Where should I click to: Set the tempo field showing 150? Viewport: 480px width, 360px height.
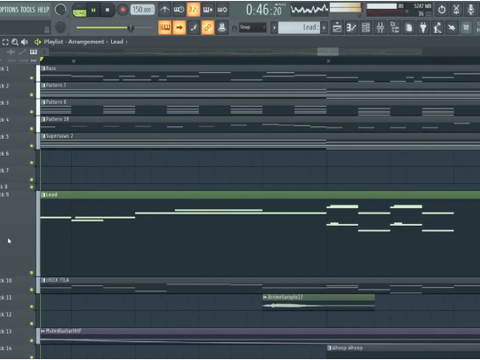pyautogui.click(x=142, y=10)
